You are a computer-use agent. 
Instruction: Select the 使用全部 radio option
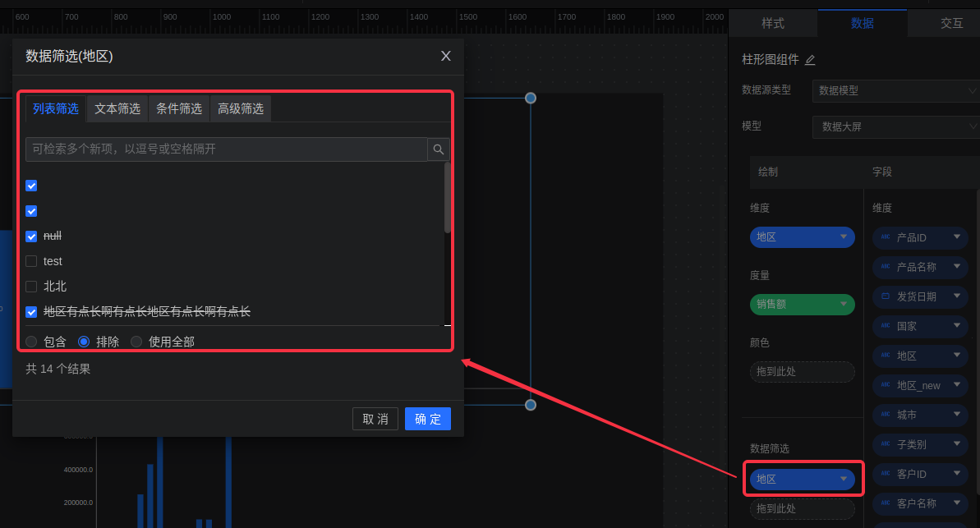coord(136,342)
